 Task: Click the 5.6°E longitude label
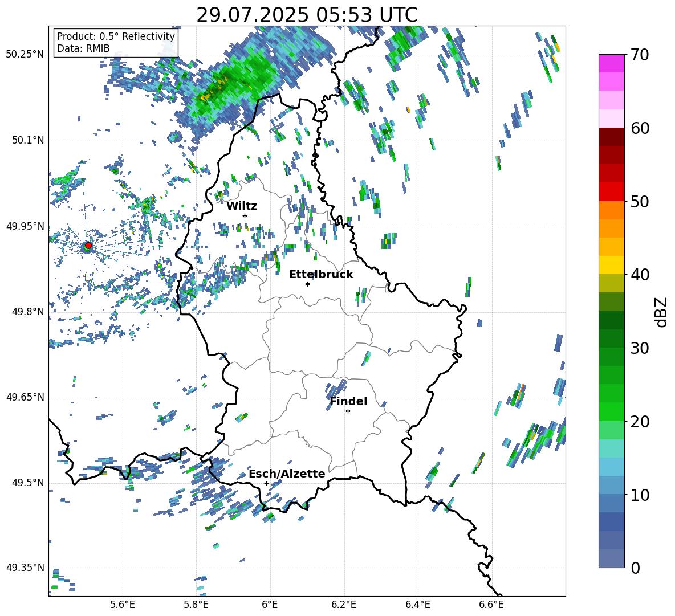pos(123,605)
